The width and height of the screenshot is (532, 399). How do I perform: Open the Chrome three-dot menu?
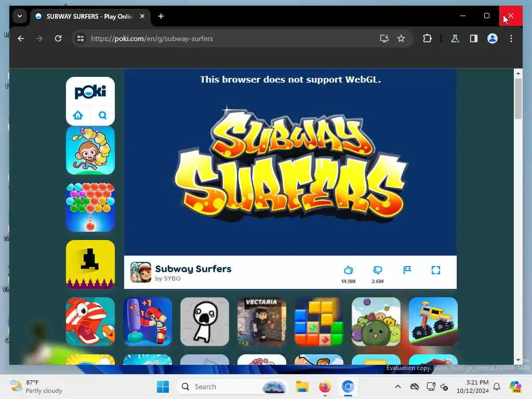[x=511, y=38]
